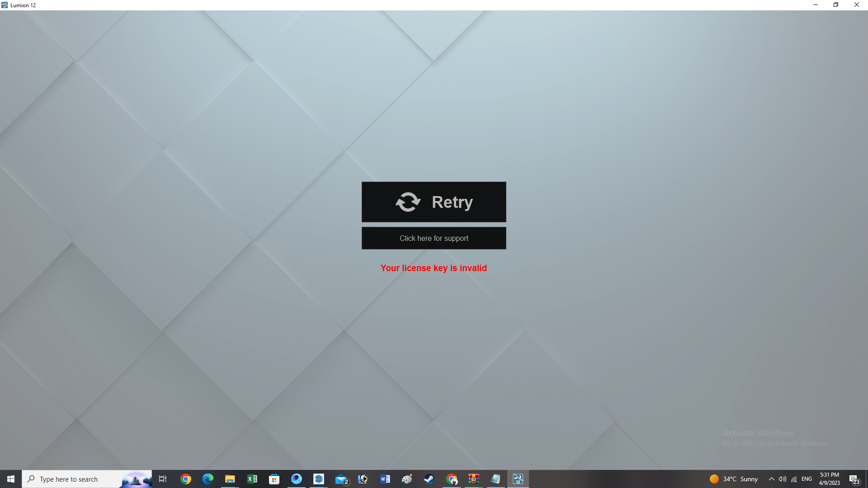Open the Click here for support link
The height and width of the screenshot is (488, 868).
point(434,238)
